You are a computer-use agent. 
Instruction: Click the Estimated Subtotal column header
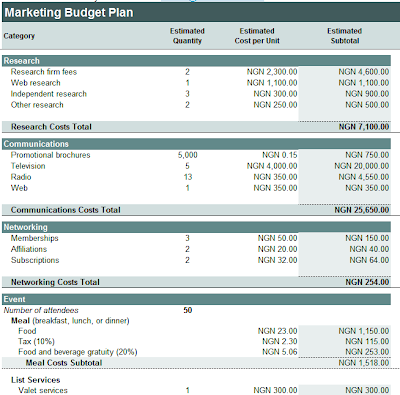[x=345, y=36]
